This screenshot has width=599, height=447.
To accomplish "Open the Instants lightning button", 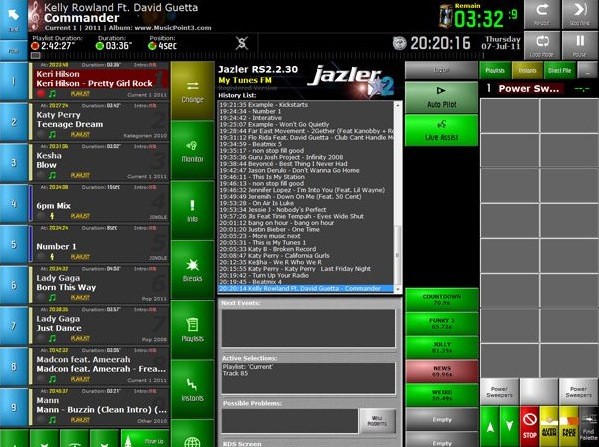I will click(x=193, y=389).
